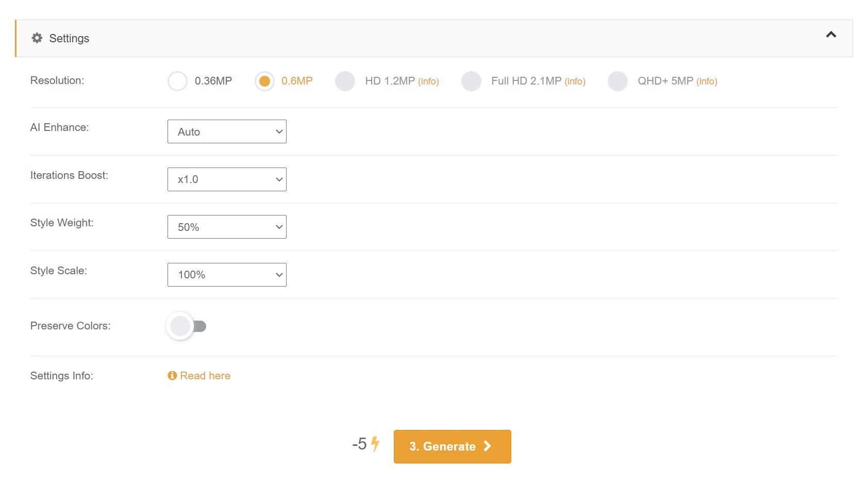Click the AI Enhance: label
Screen dimensions: 868x483
tap(60, 127)
